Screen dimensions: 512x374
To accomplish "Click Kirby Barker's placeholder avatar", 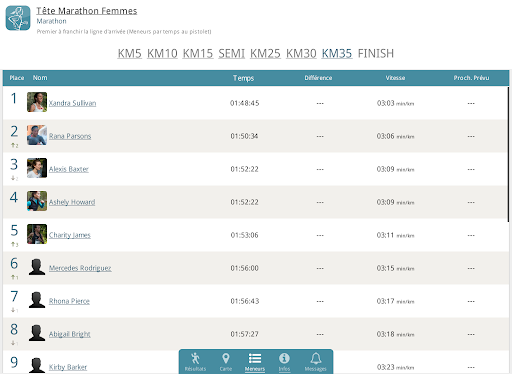I will click(37, 365).
